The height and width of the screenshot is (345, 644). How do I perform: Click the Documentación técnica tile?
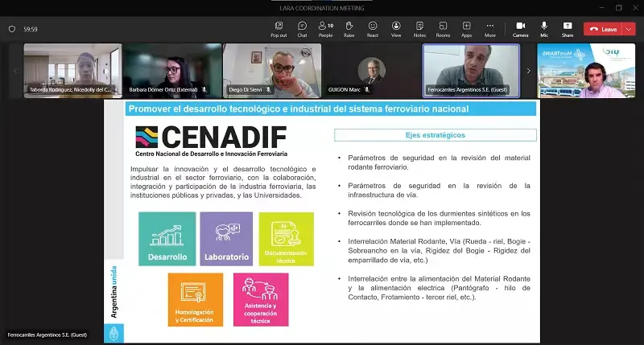[287, 239]
